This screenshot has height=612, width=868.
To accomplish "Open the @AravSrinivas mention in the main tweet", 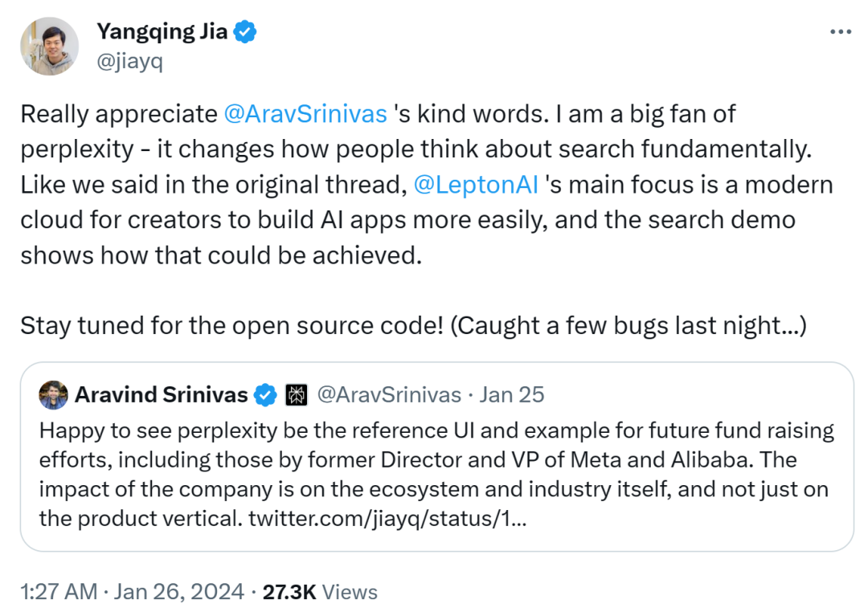I will pos(305,114).
